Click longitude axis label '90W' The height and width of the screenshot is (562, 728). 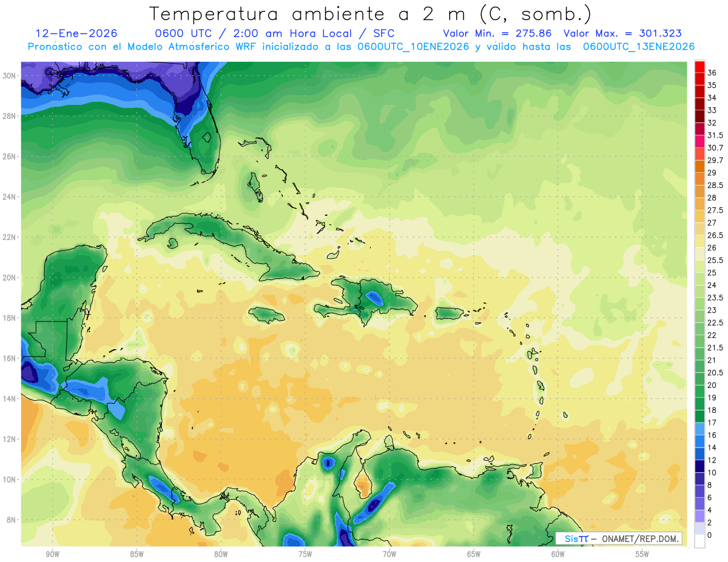click(52, 554)
